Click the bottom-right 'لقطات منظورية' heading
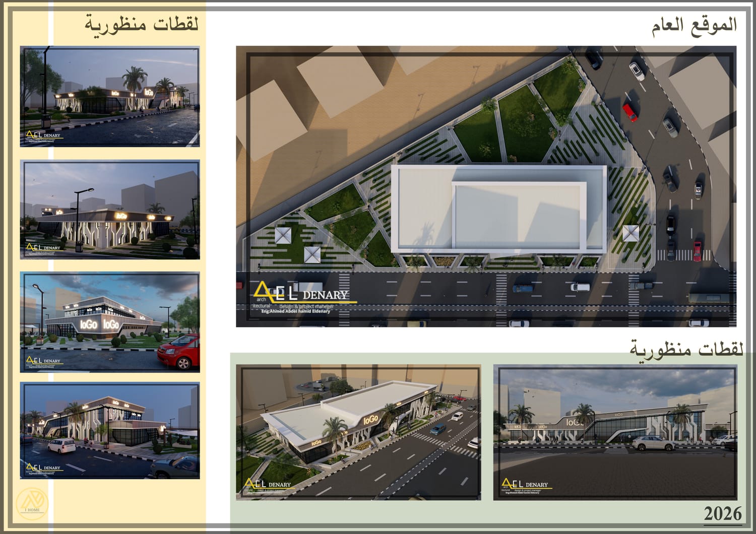Viewport: 756px width, 534px height. (x=686, y=349)
